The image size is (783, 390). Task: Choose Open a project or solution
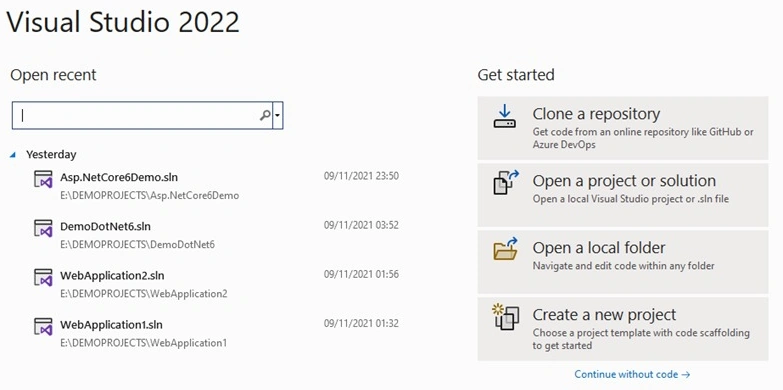click(623, 195)
